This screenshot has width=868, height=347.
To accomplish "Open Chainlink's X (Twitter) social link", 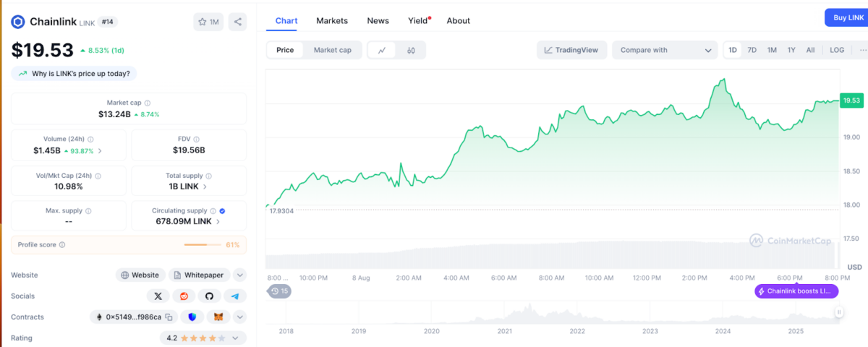I will (158, 296).
